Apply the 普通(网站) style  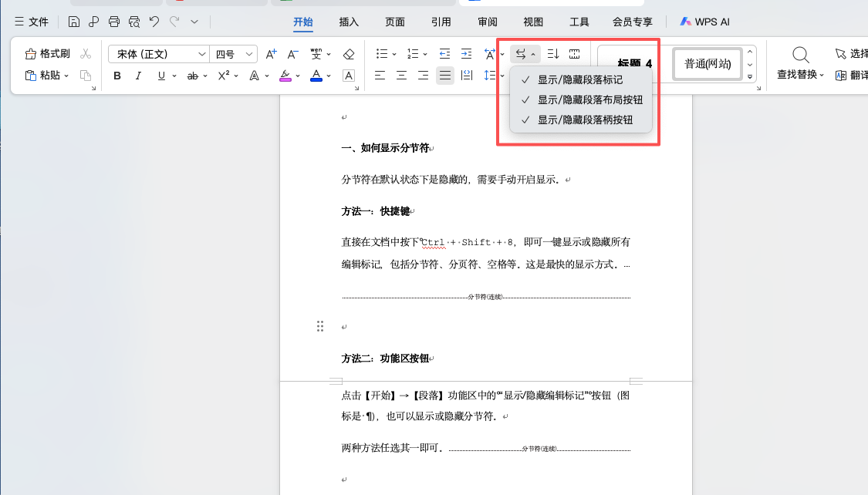click(x=708, y=63)
